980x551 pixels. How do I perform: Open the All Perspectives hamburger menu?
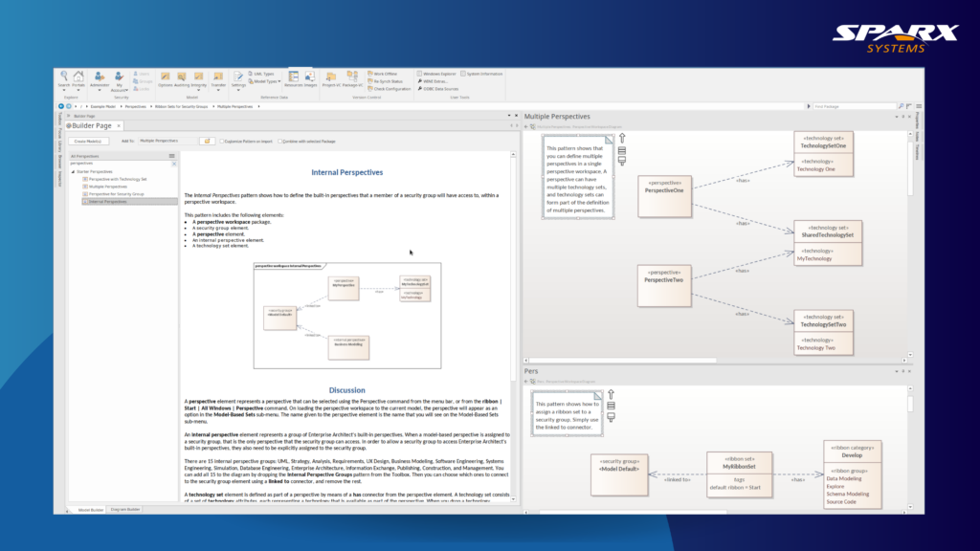point(172,156)
